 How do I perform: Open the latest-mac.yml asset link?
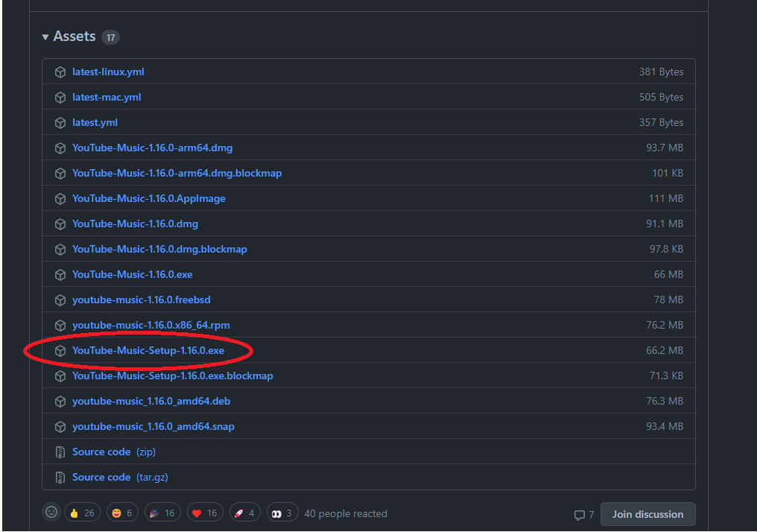107,97
